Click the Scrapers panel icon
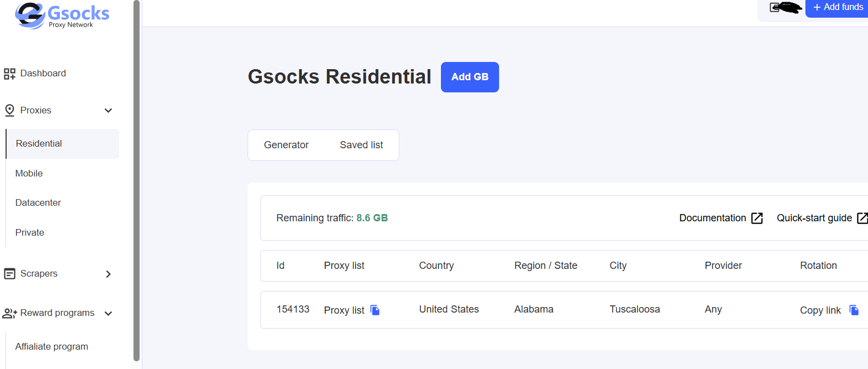Screen dimensions: 868x369 9,274
